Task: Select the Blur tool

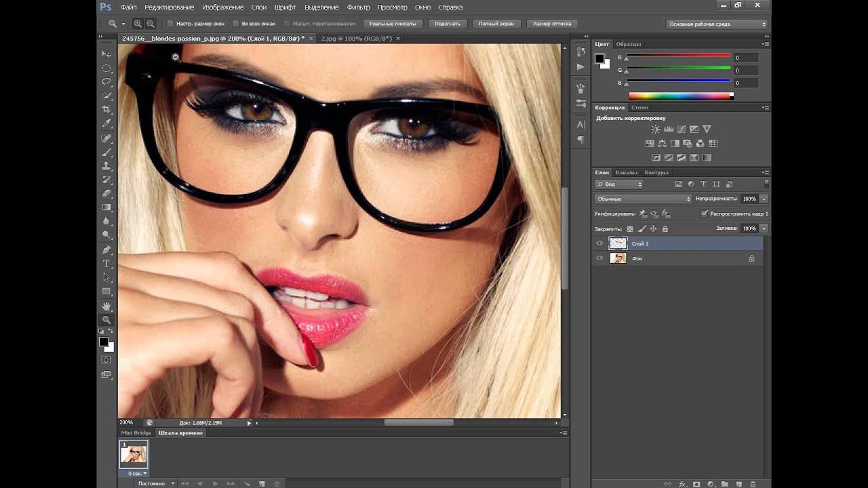Action: coord(106,222)
